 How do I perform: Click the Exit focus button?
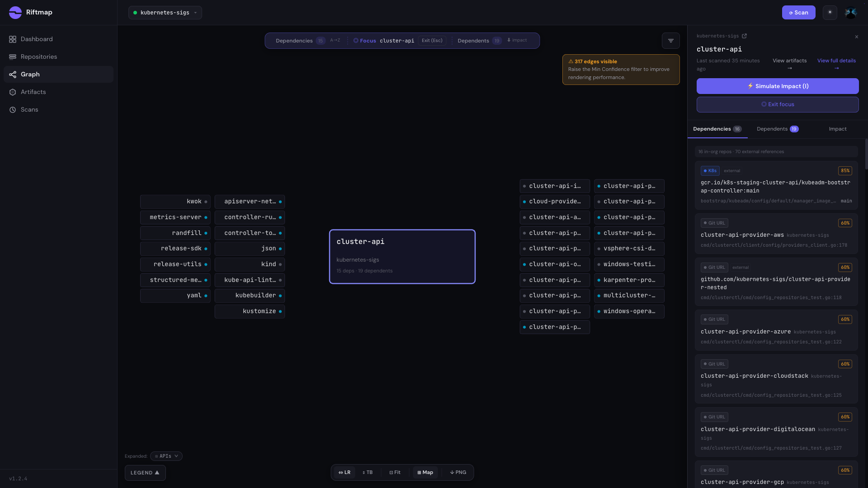click(778, 104)
